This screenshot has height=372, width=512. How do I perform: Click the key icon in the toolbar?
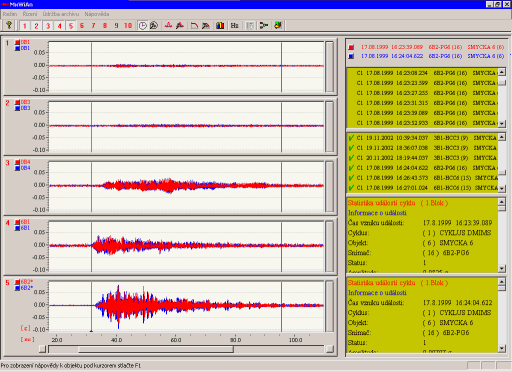click(9, 25)
